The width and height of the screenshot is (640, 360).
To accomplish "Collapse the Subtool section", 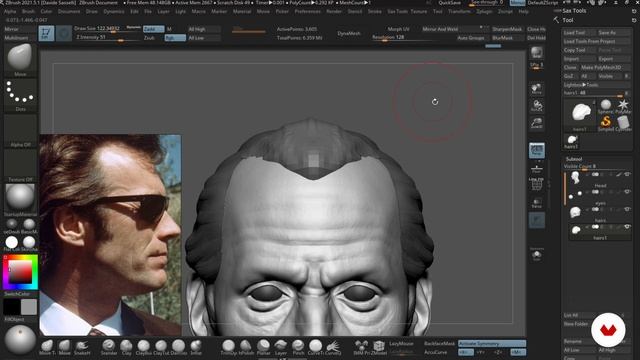I will 574,159.
